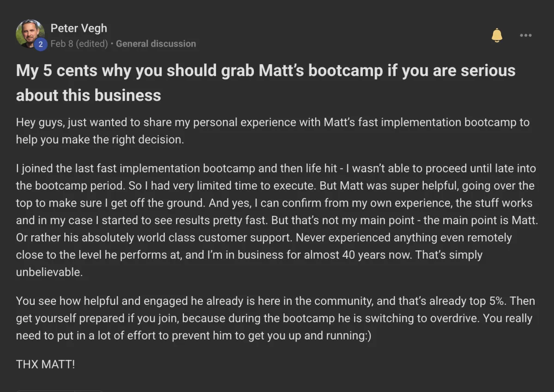Click the paragraph about joining the last bootcamp

point(277,220)
